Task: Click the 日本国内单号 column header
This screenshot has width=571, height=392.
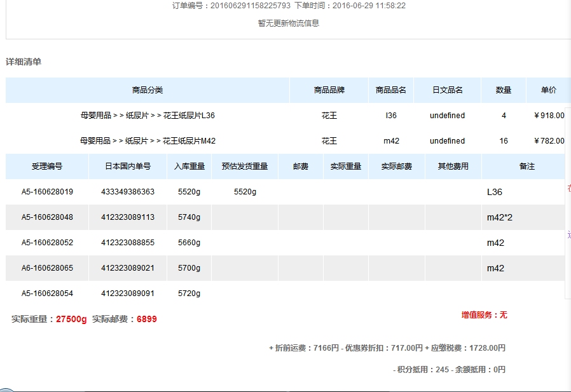Action: click(x=128, y=166)
